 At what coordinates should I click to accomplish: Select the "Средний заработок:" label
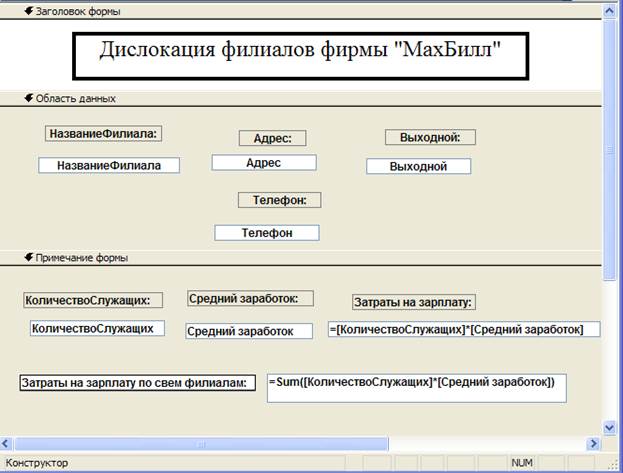(250, 299)
